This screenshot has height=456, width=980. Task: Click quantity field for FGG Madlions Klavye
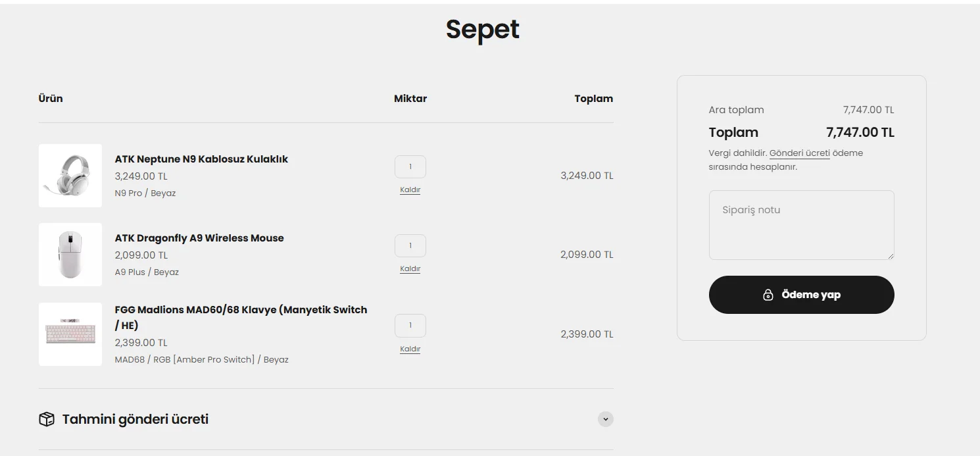[x=410, y=325]
